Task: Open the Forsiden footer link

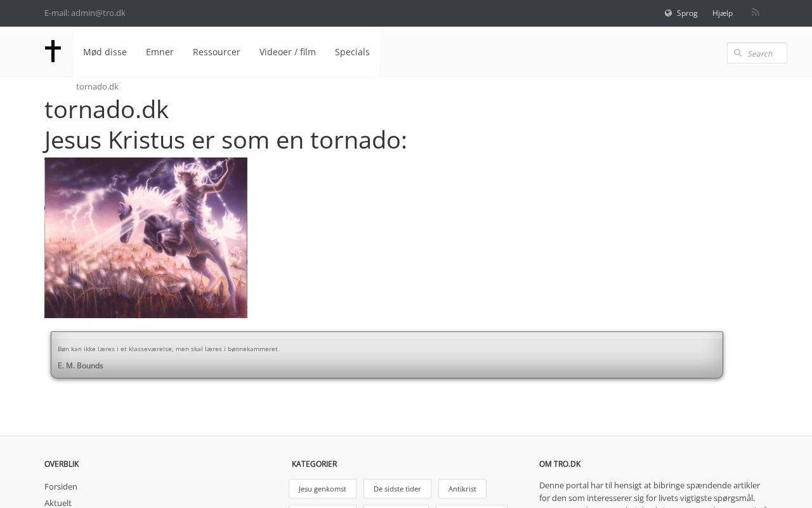Action: [61, 486]
